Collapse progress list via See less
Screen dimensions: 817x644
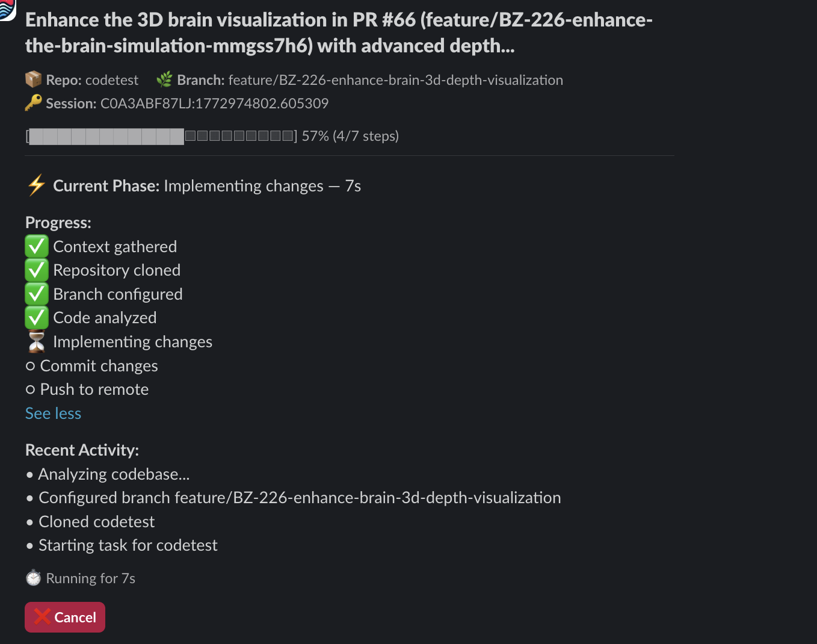tap(53, 413)
